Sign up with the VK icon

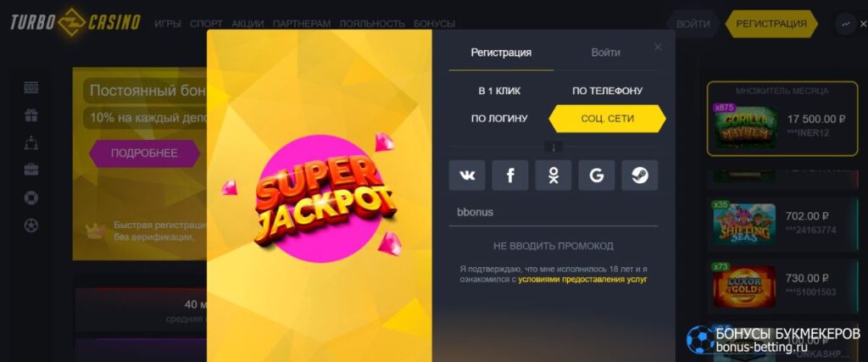coord(467,175)
